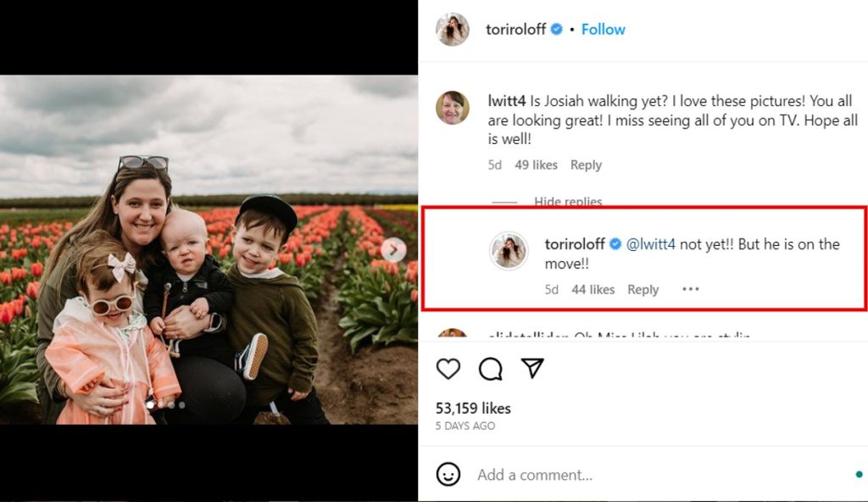Open the emoji picker smiley icon
868x502 pixels.
[448, 474]
